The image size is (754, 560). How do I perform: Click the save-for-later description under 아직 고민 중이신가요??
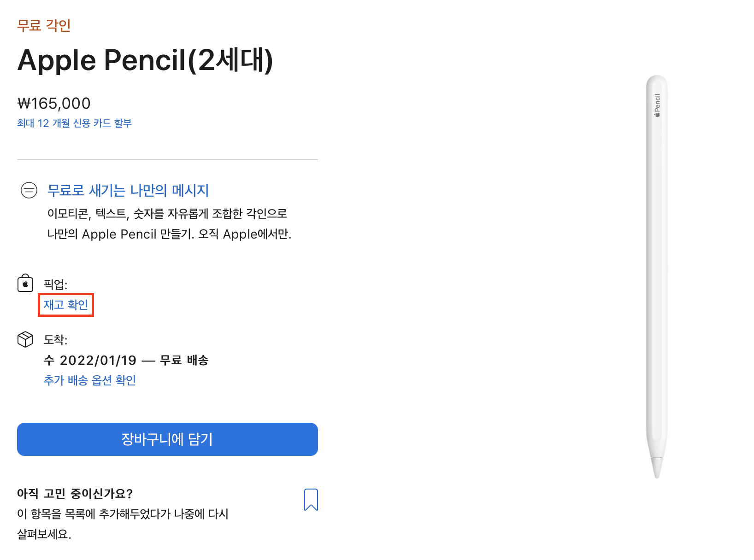[123, 524]
